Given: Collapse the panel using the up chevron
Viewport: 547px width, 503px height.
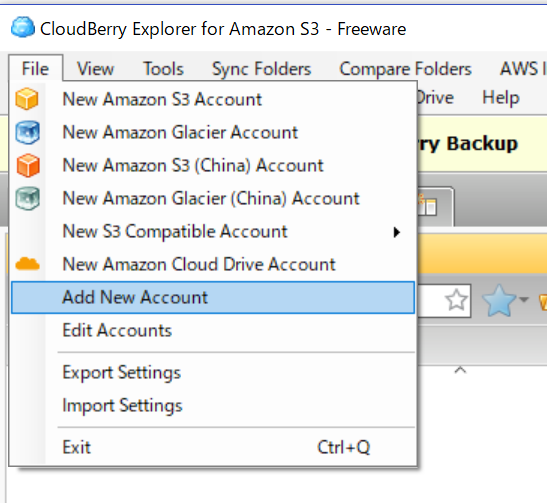Looking at the screenshot, I should pyautogui.click(x=460, y=370).
